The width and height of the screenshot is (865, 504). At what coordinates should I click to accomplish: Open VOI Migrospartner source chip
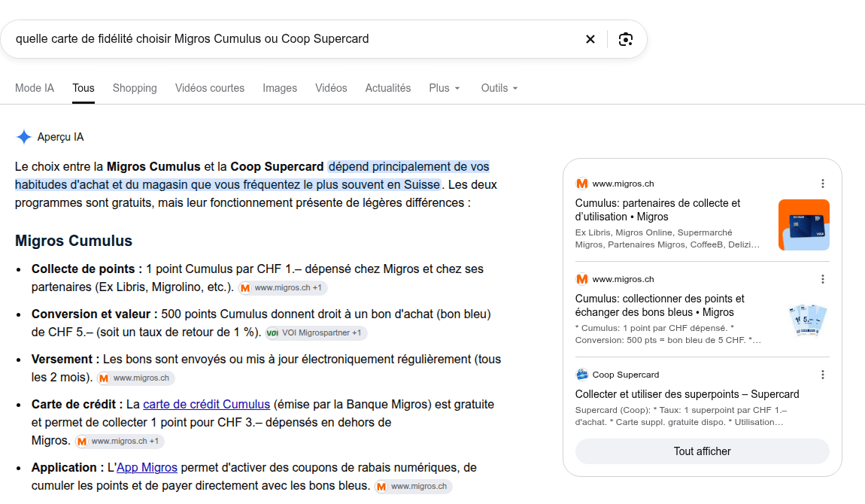[x=316, y=333]
